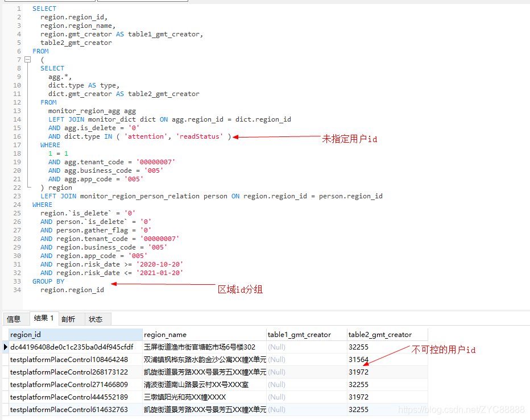This screenshot has width=530, height=420.
Task: Select 31972 in the testplatformPlaceControl268173122 row
Action: 387,372
